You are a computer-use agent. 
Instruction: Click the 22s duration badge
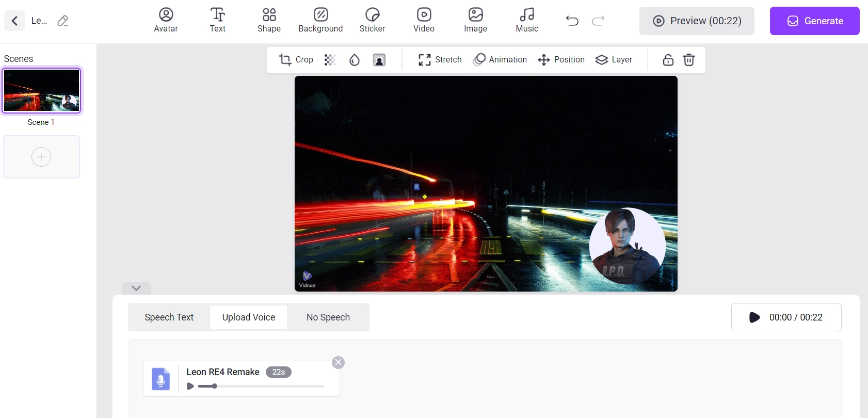pyautogui.click(x=279, y=372)
